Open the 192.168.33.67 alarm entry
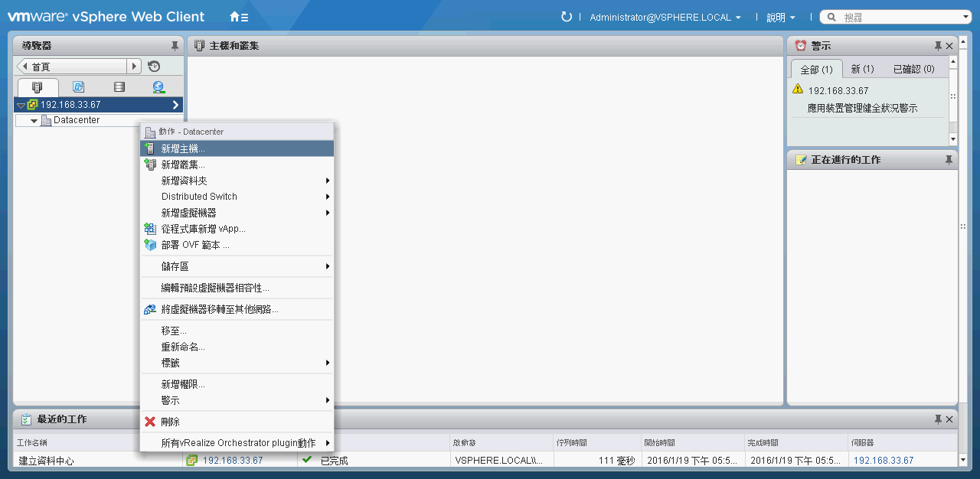Image resolution: width=980 pixels, height=479 pixels. (x=838, y=90)
